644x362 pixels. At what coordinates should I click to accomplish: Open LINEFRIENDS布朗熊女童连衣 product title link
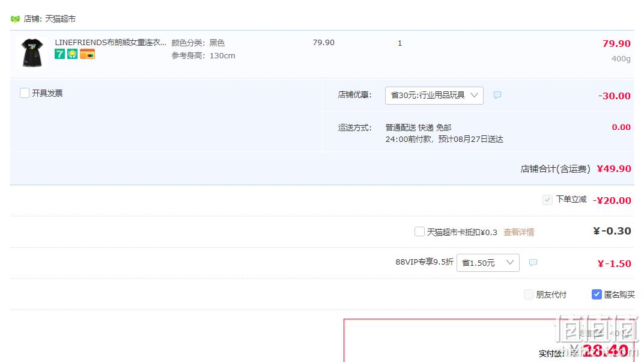point(111,42)
